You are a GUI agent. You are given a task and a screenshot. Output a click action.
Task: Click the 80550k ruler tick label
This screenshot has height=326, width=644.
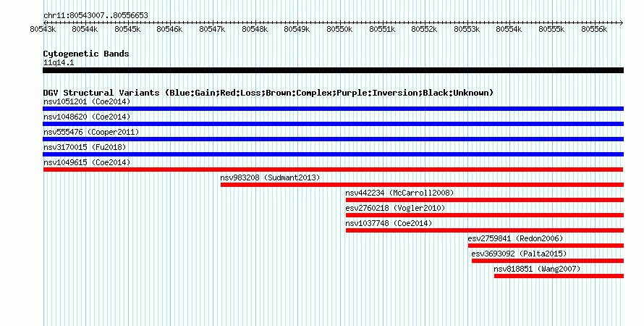coord(339,29)
